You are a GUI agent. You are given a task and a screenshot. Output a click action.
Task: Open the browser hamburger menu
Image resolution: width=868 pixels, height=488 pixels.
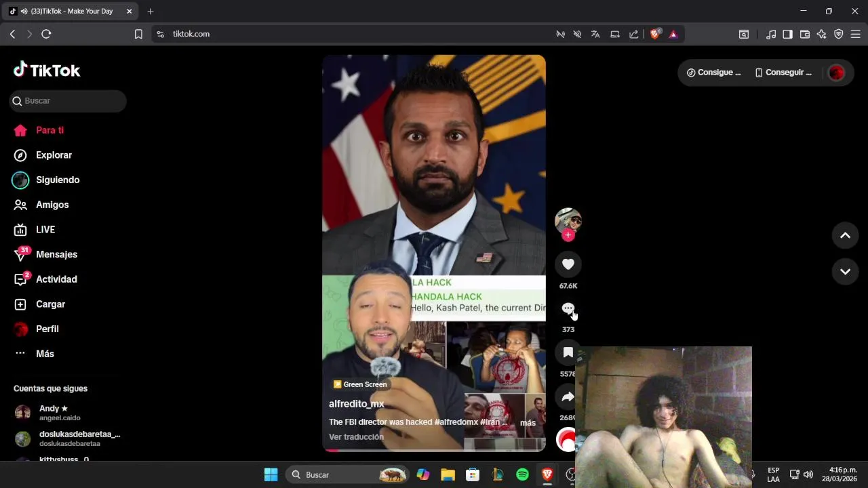coord(855,34)
